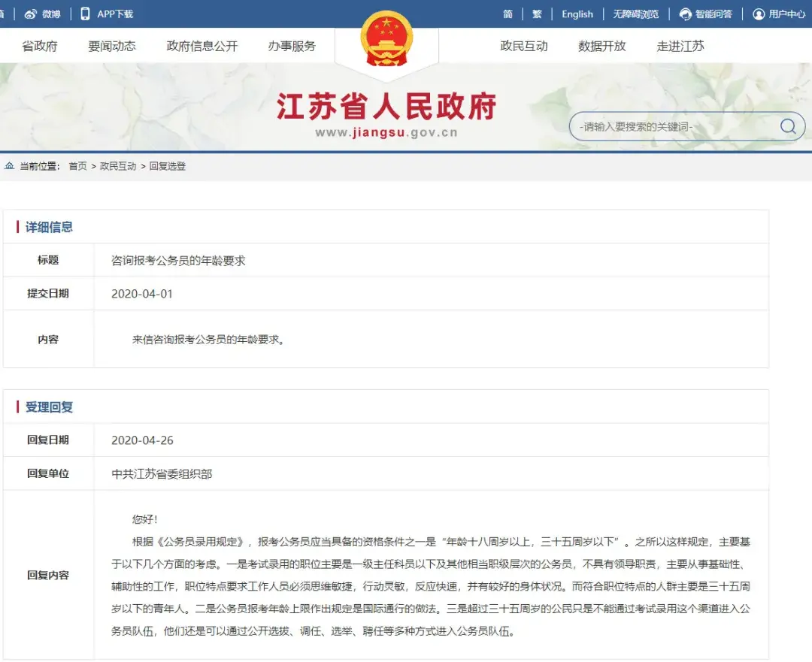Open 政府信息公开 in the main navigation
The image size is (812, 662).
coord(202,46)
